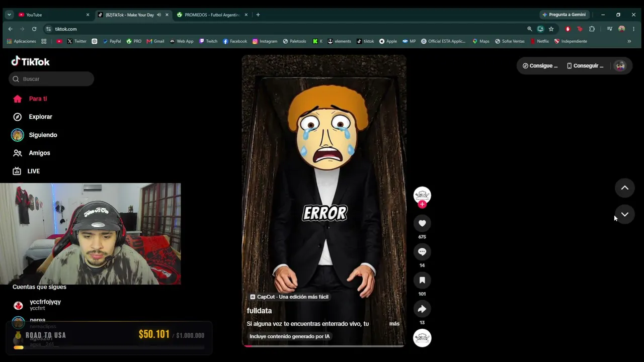
Task: Close the YouTube tab
Action: pos(88,15)
